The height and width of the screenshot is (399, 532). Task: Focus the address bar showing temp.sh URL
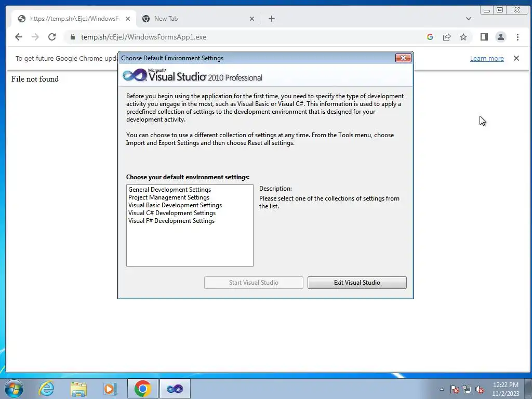click(244, 37)
